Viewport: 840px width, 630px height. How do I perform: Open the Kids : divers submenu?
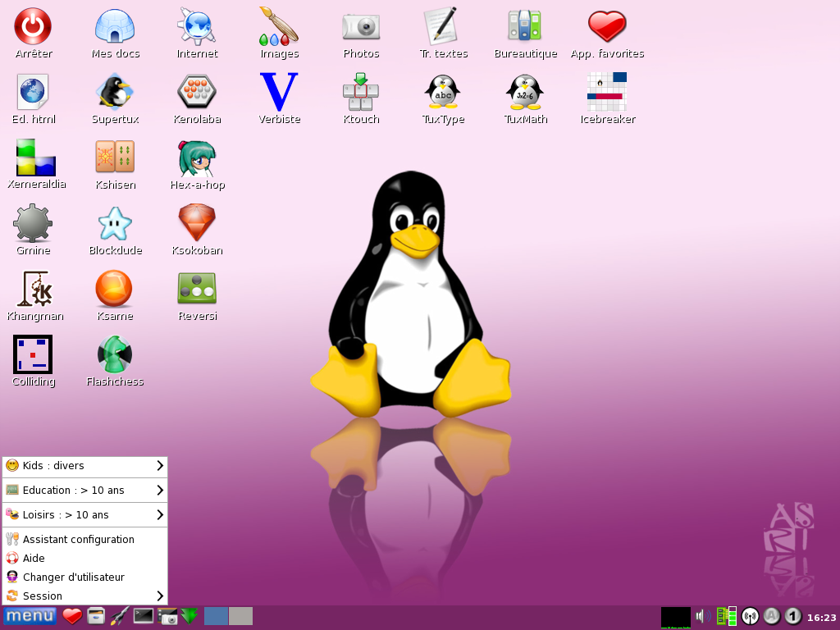click(x=84, y=466)
